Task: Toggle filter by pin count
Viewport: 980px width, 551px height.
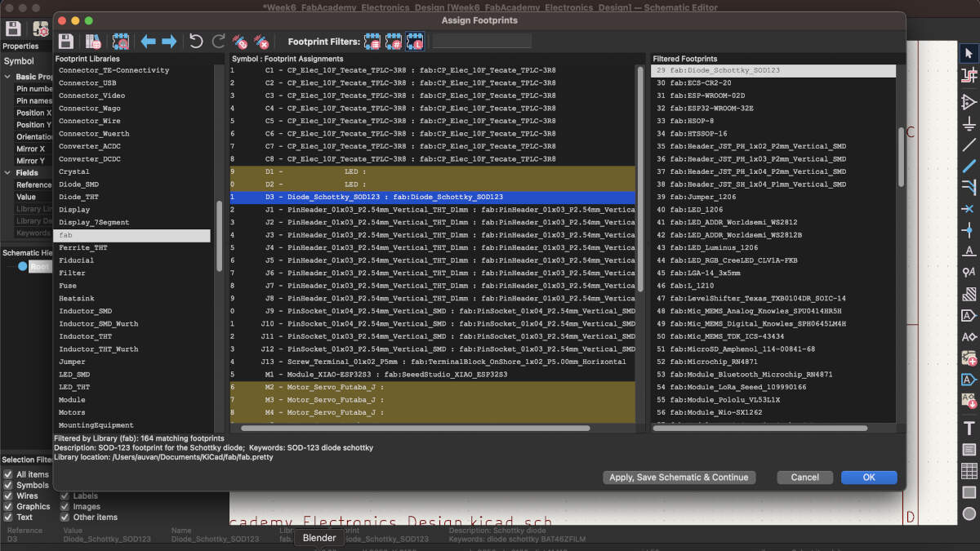Action: pos(394,41)
